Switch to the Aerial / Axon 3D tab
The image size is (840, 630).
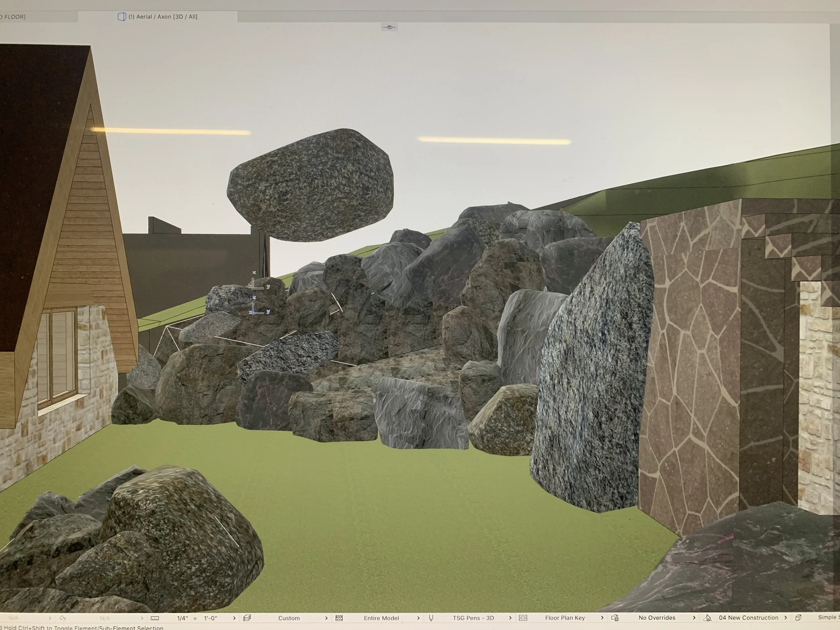[x=163, y=17]
